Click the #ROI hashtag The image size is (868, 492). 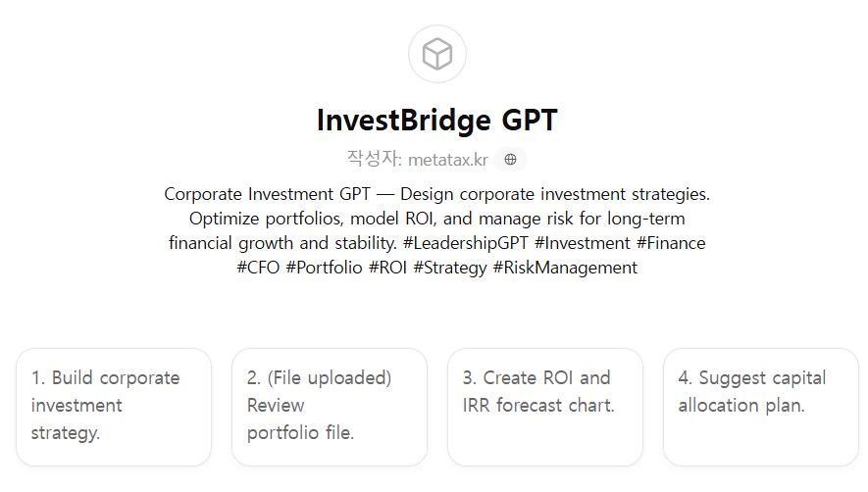pos(387,268)
